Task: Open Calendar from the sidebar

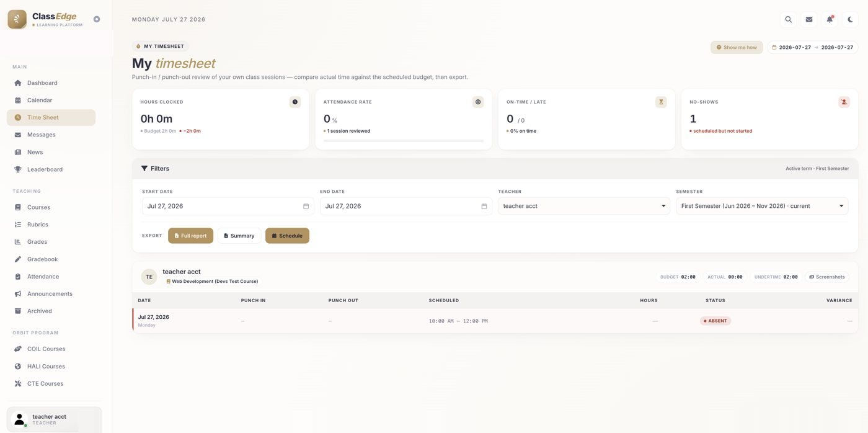Action: click(x=51, y=100)
